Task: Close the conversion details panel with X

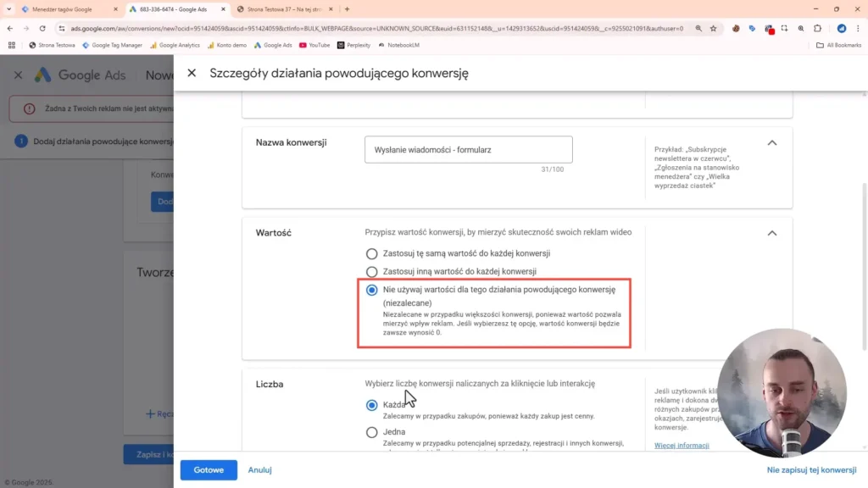Action: (192, 73)
